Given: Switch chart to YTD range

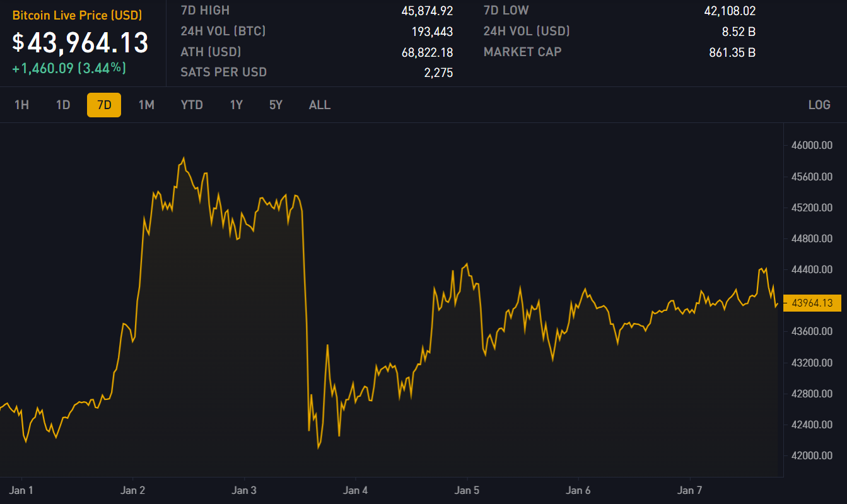Looking at the screenshot, I should [x=192, y=105].
